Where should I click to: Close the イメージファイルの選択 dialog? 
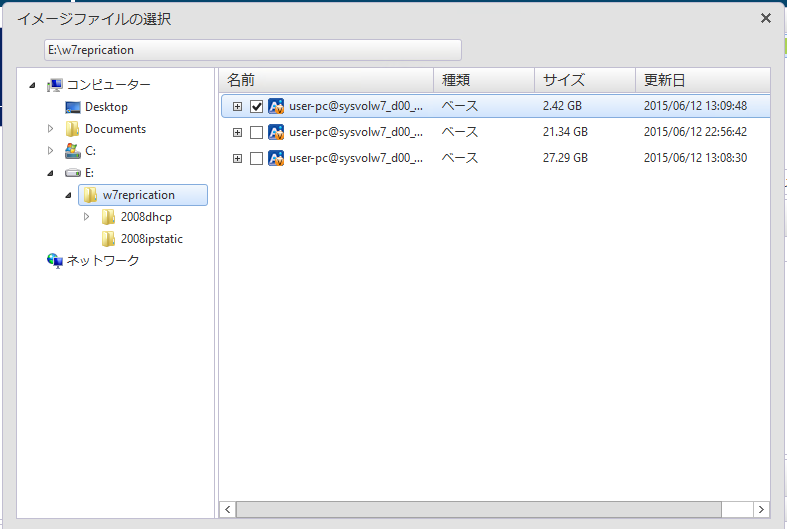pyautogui.click(x=766, y=18)
